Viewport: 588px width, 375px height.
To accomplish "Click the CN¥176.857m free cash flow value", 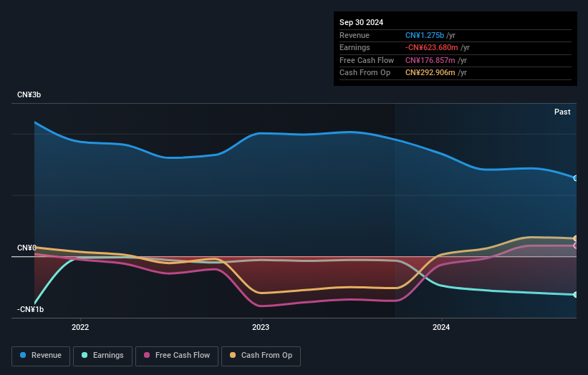I will (x=430, y=60).
